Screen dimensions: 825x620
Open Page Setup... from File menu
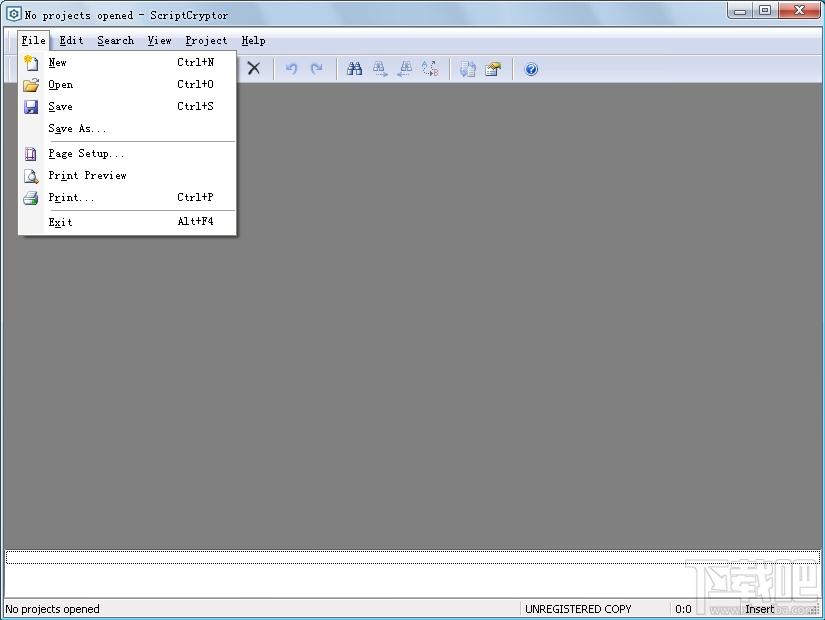coord(127,154)
